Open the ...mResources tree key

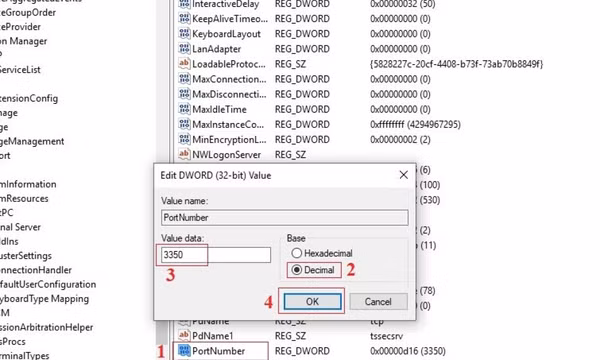click(x=24, y=198)
